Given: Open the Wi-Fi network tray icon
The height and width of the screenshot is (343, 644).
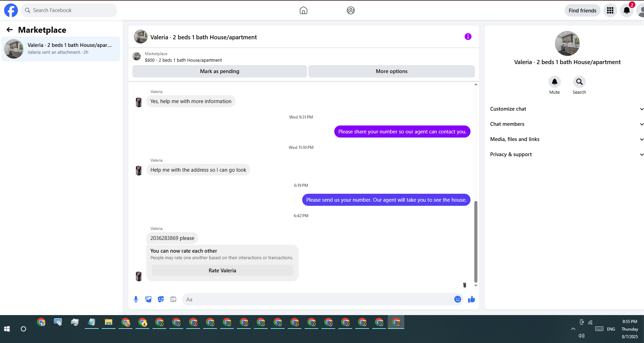Looking at the screenshot, I should (x=591, y=322).
